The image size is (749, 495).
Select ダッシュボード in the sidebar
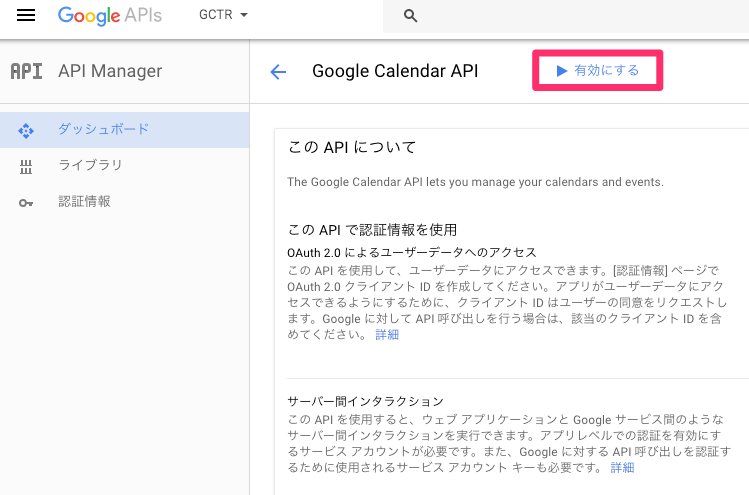click(x=124, y=130)
